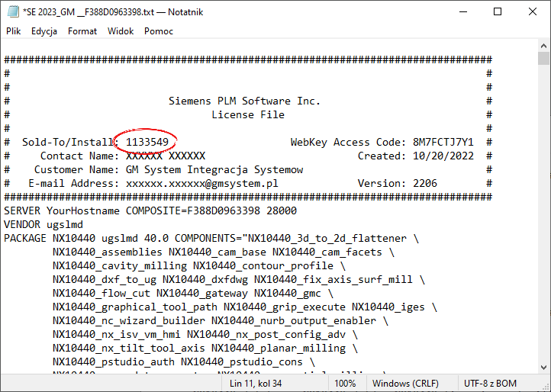
Task: Click NX10440_nx_post_config_adv text
Action: click(x=266, y=335)
